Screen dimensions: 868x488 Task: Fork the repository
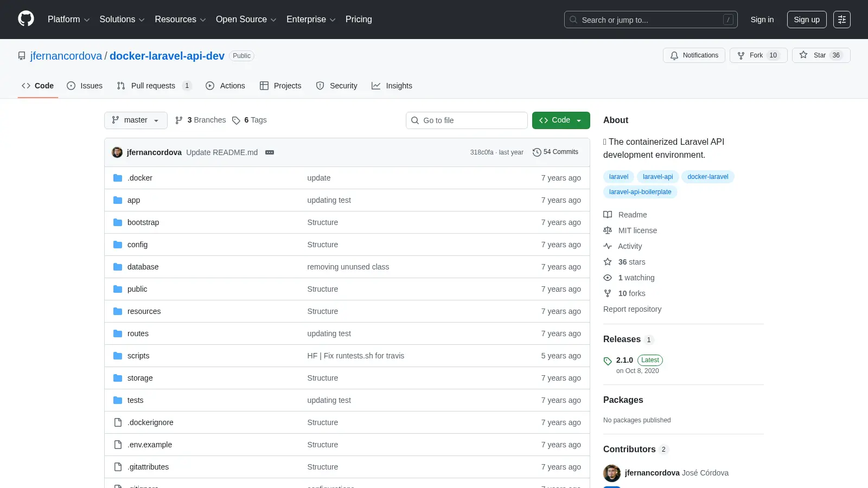click(x=758, y=55)
